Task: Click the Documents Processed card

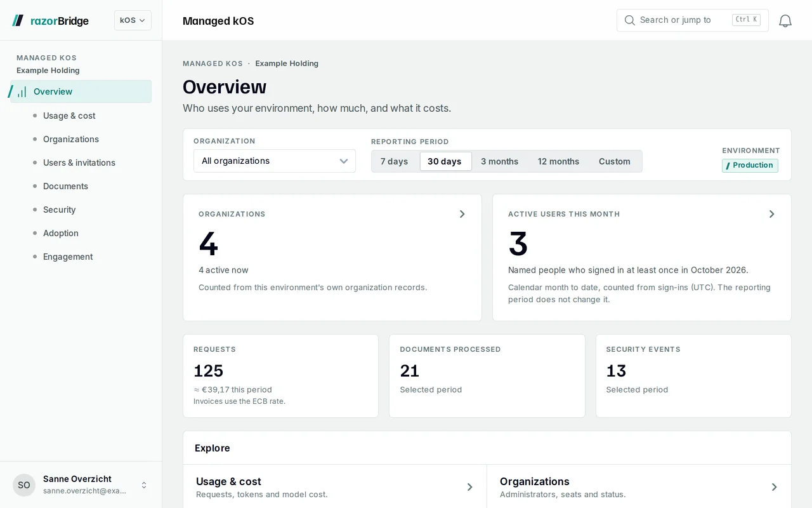Action: tap(487, 376)
